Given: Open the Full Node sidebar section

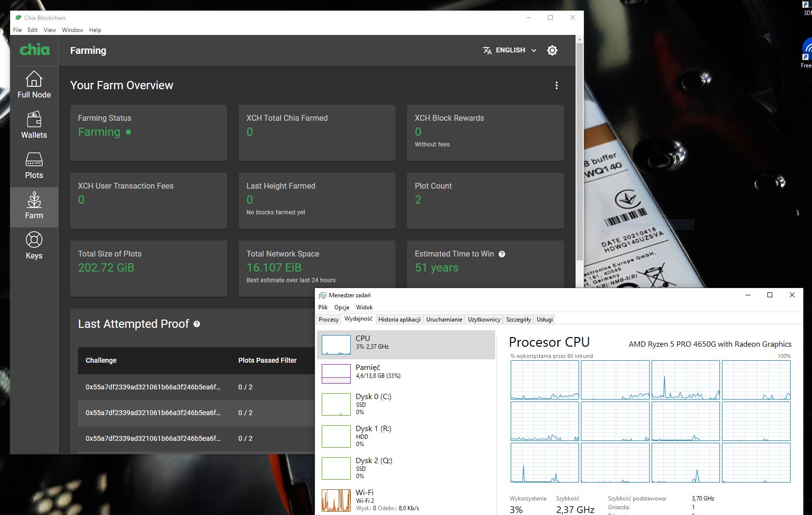Looking at the screenshot, I should click(34, 85).
